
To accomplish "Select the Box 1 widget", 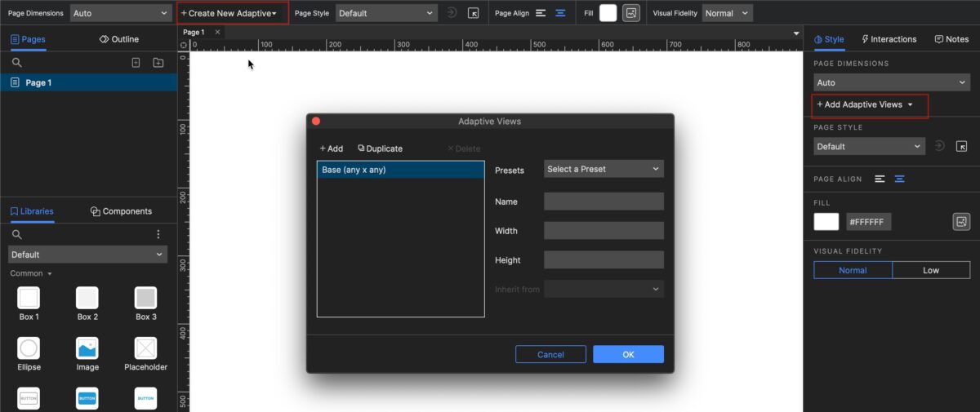I will click(29, 299).
